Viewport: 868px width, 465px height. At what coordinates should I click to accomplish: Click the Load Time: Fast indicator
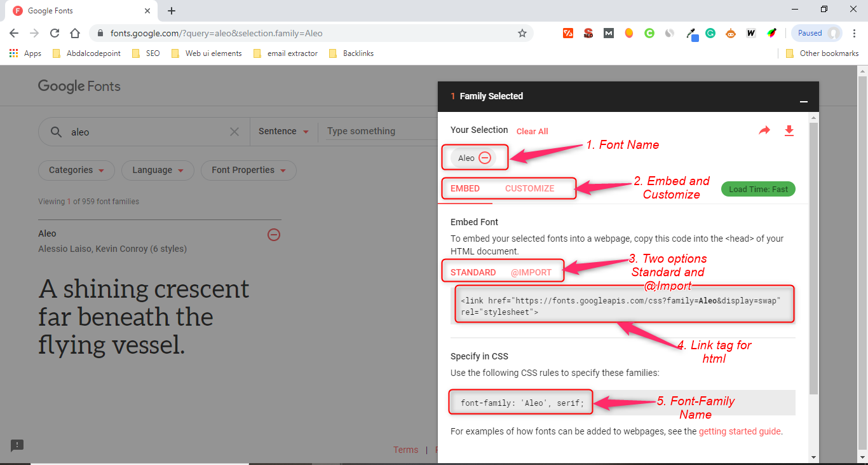[x=758, y=189]
